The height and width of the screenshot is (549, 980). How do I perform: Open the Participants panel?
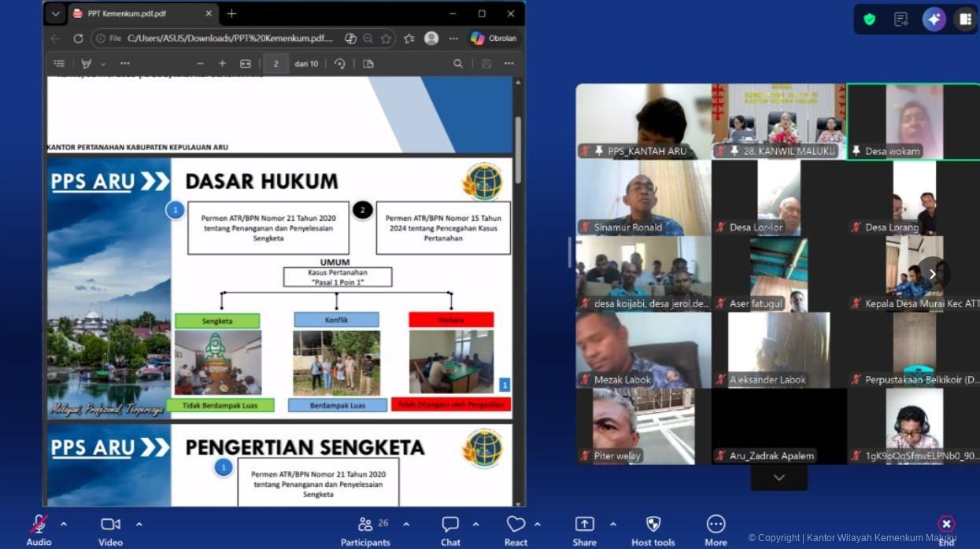tap(365, 525)
